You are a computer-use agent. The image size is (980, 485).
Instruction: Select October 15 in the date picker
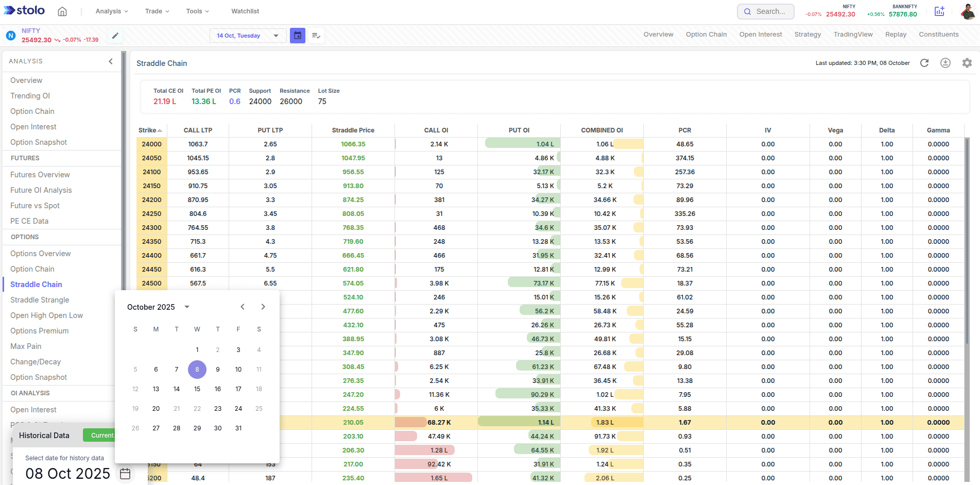(x=197, y=389)
